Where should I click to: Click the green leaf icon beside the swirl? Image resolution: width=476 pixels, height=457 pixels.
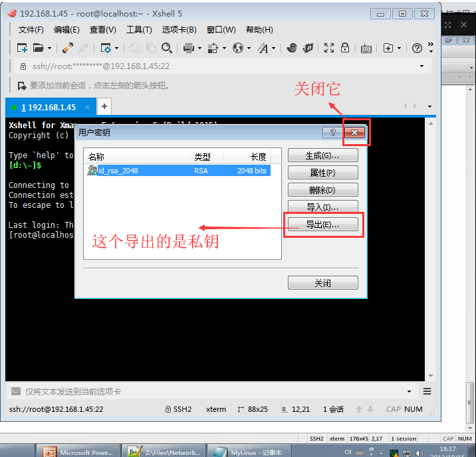click(x=308, y=48)
